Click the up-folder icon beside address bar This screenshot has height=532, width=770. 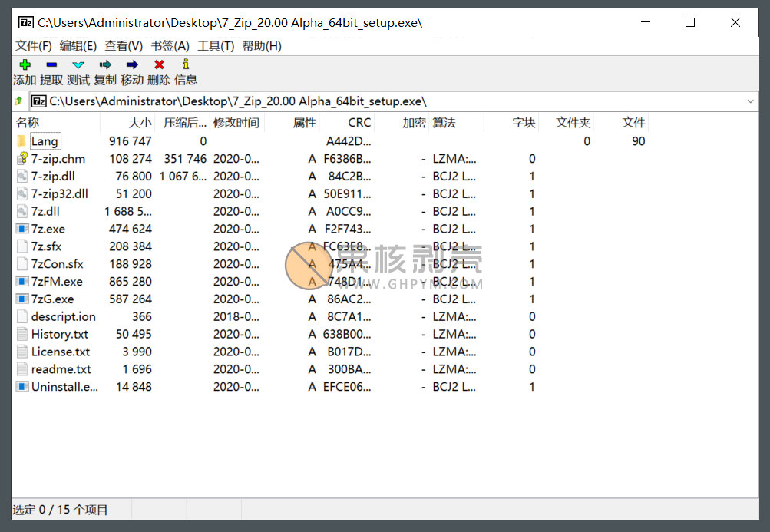coord(18,101)
